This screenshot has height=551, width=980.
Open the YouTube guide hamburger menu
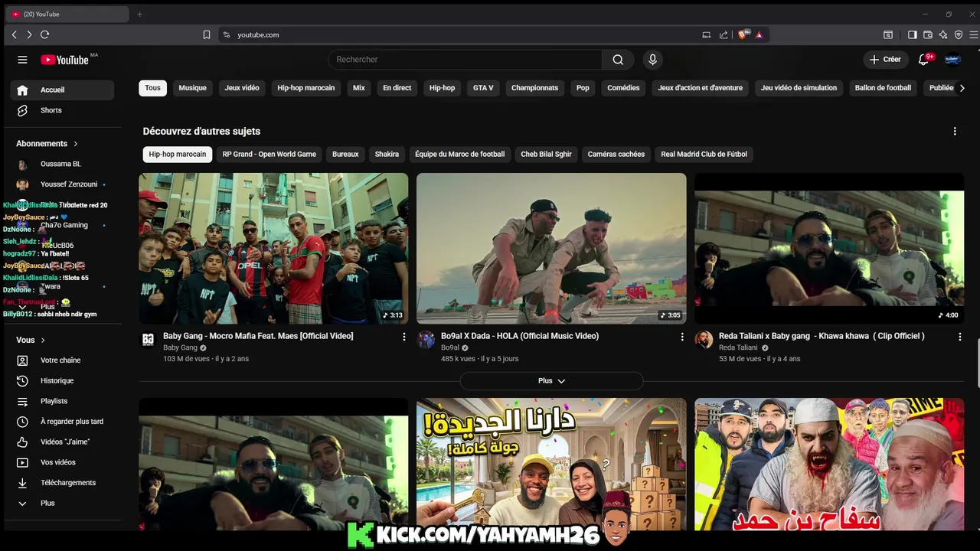pyautogui.click(x=22, y=60)
